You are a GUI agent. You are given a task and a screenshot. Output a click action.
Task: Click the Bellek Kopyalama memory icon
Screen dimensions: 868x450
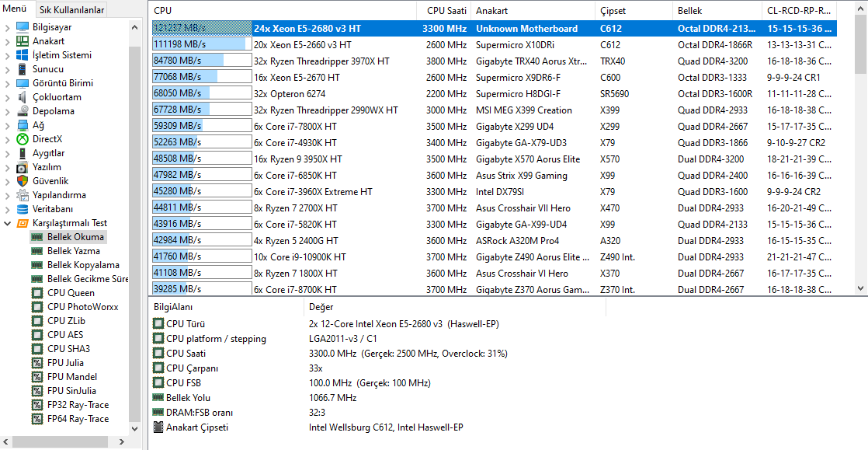click(x=37, y=265)
